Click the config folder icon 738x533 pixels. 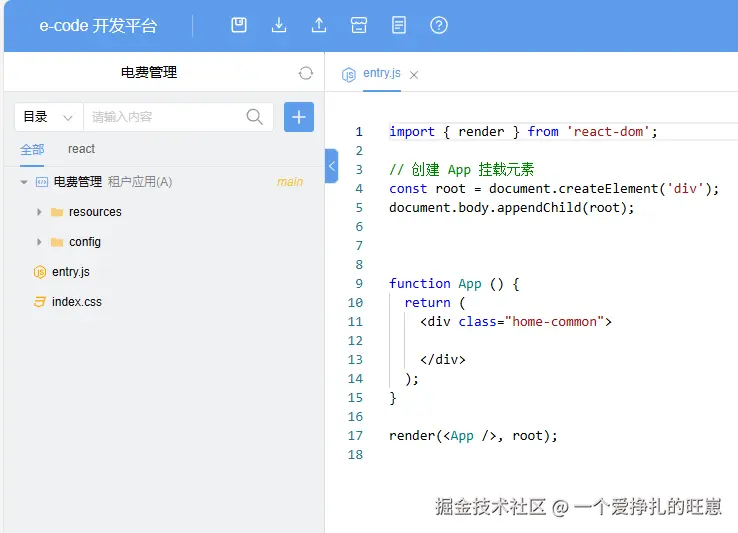(57, 242)
